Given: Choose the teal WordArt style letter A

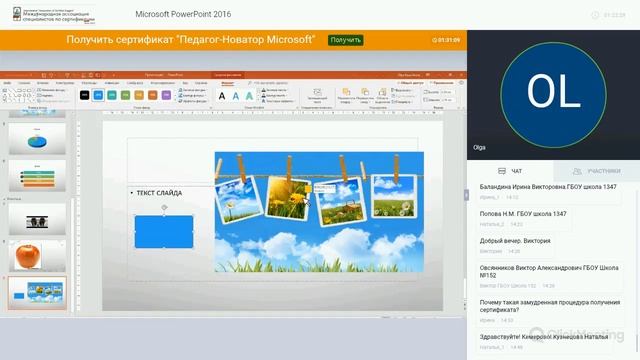Looking at the screenshot, I should (249, 96).
